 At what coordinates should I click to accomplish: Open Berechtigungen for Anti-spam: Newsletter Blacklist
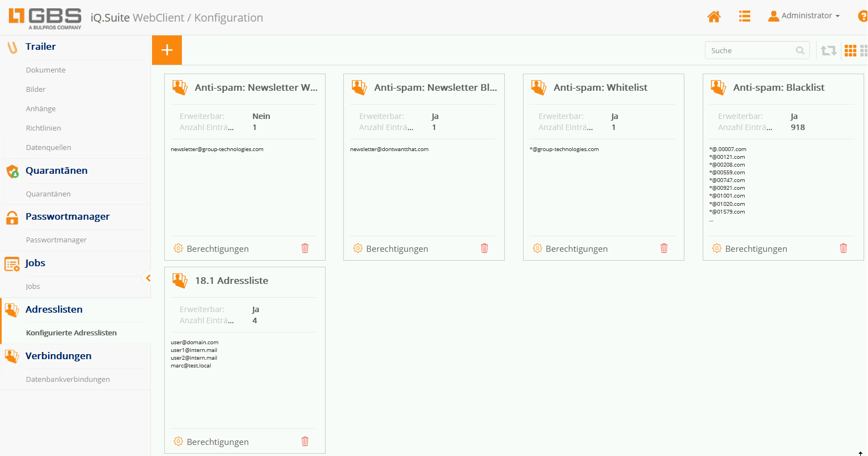coord(396,249)
